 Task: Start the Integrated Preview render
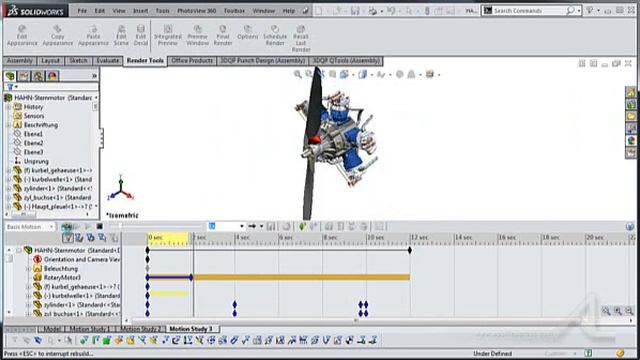[x=168, y=35]
